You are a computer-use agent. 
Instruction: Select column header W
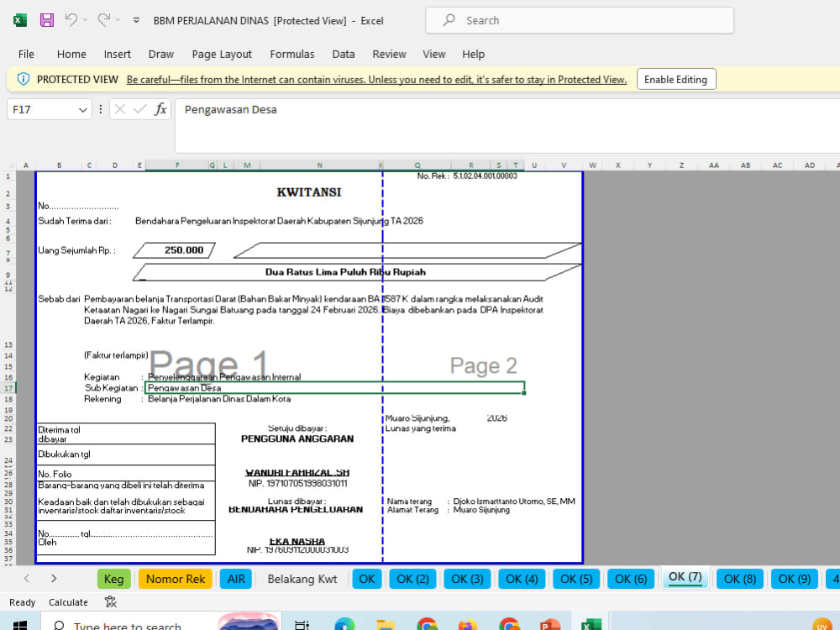pos(592,165)
